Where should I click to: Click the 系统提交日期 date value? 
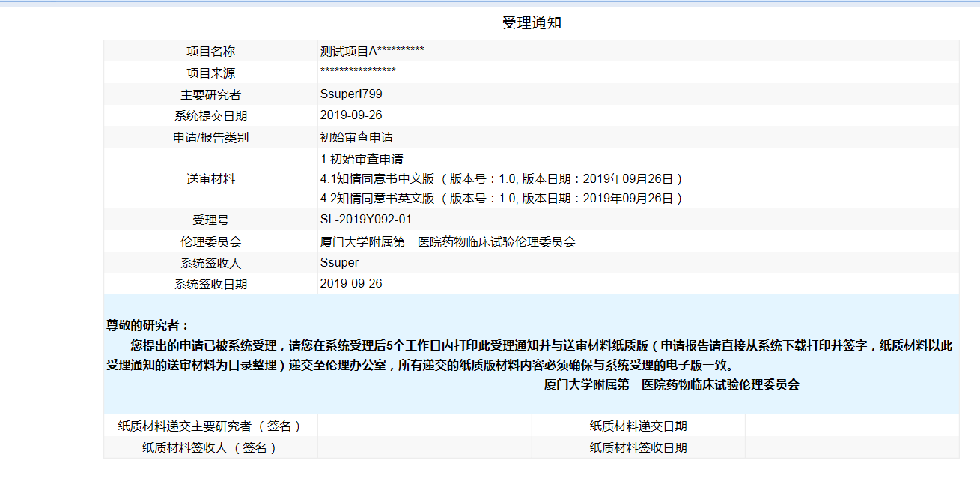click(350, 115)
